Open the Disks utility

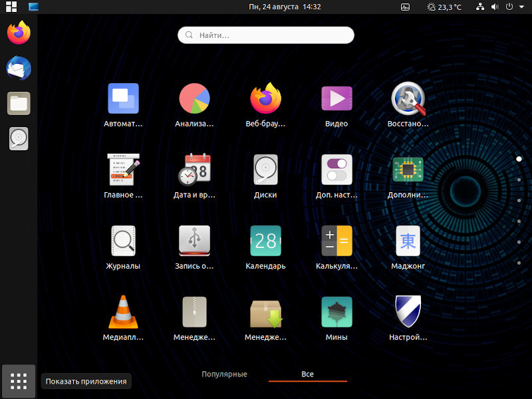point(265,170)
